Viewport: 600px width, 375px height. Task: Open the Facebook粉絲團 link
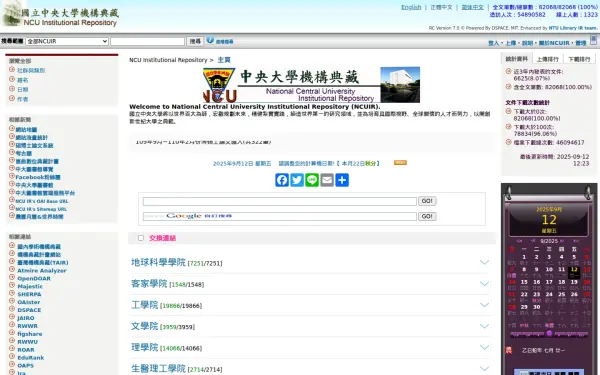38,177
